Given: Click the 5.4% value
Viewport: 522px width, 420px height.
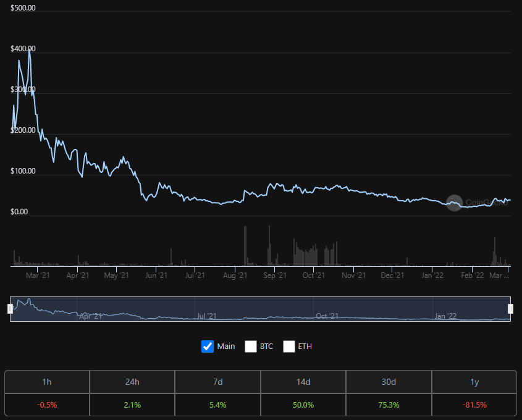Looking at the screenshot, I should click(x=217, y=405).
